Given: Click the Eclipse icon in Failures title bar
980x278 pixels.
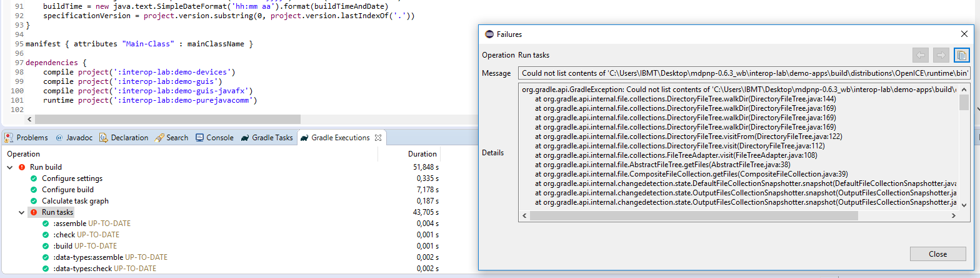Looking at the screenshot, I should click(x=488, y=34).
